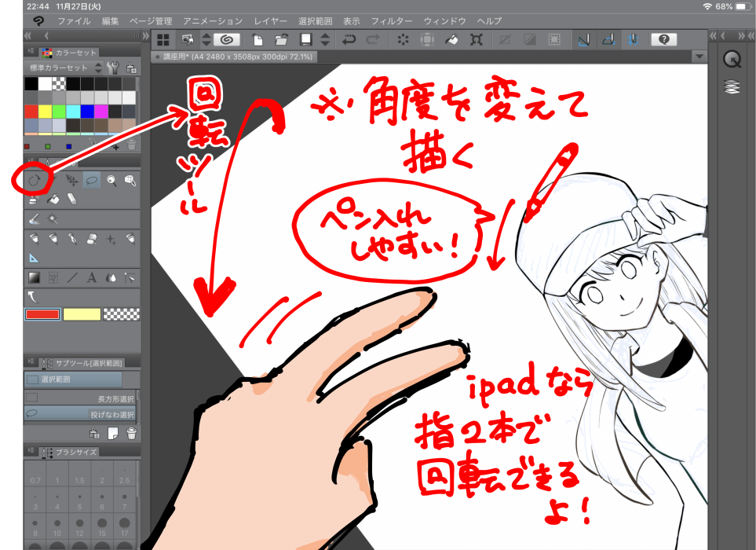
Task: Open quick access panel icon
Action: (x=732, y=60)
